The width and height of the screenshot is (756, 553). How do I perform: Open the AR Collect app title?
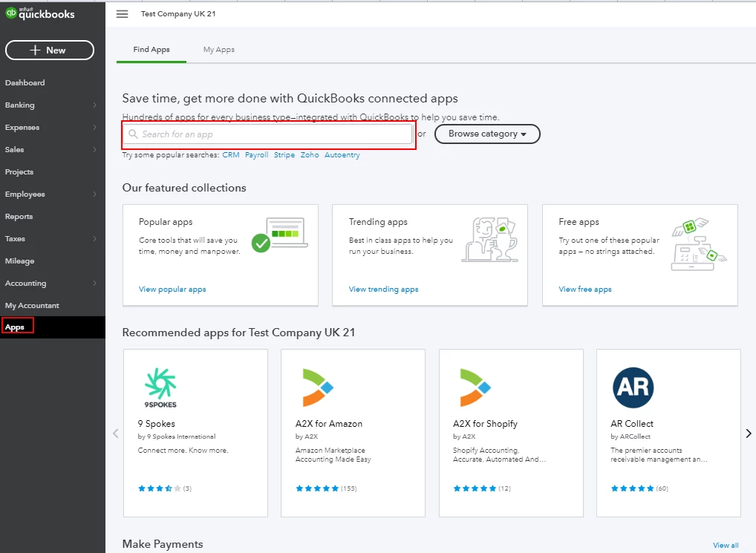632,424
